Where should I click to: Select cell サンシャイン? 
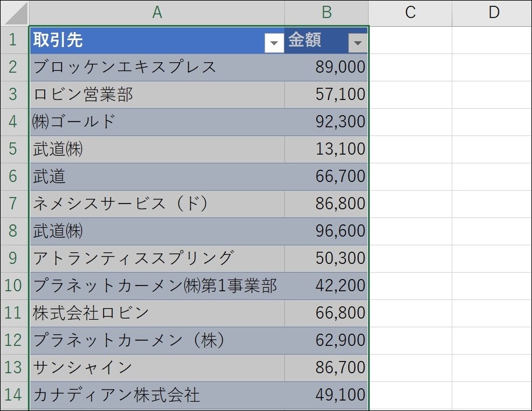(157, 368)
